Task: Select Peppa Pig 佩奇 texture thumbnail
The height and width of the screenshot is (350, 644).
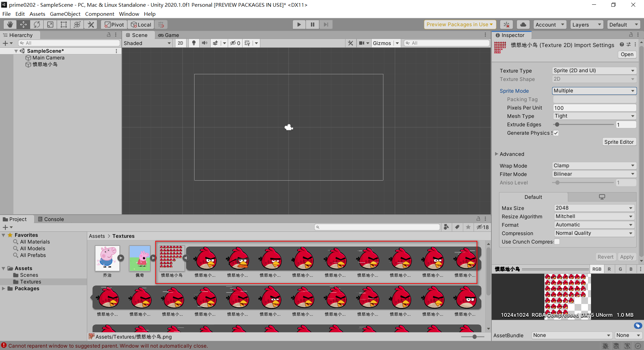Action: (140, 258)
